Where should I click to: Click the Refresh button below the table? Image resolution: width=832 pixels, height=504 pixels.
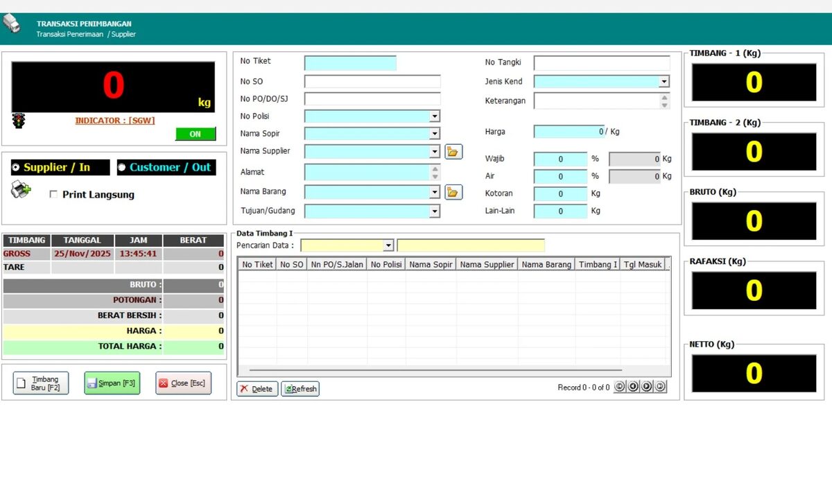[x=300, y=389]
